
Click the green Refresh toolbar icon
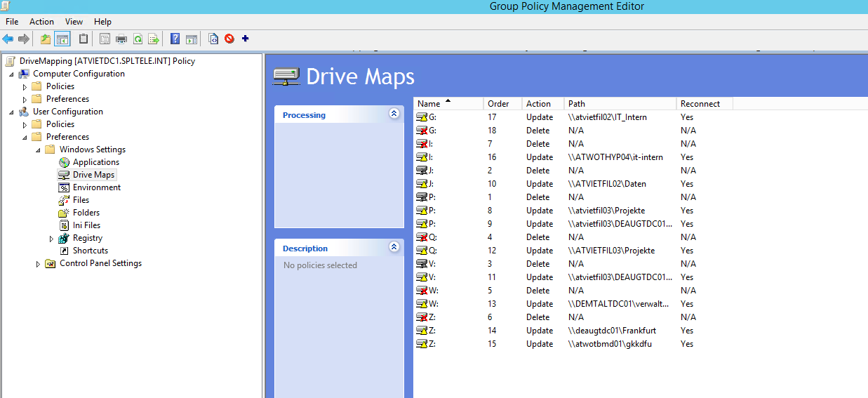[138, 39]
